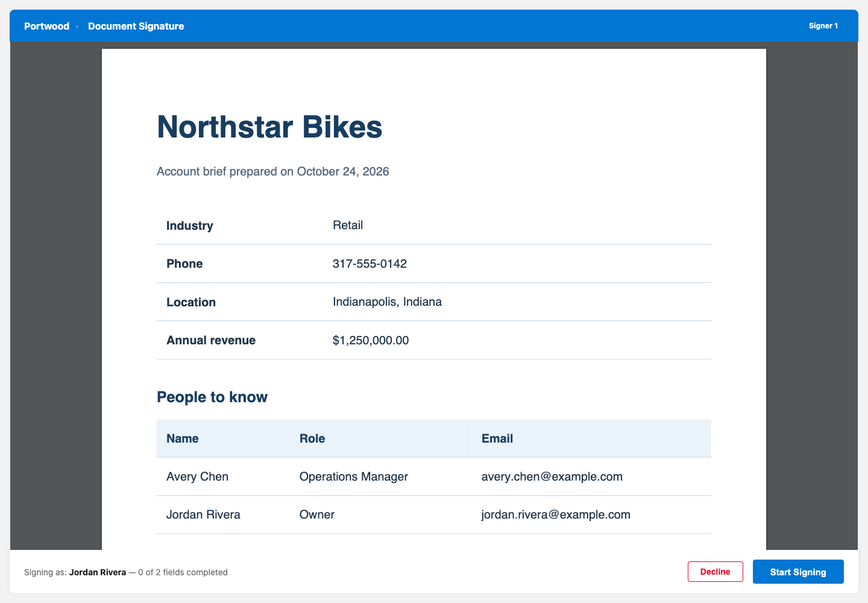Click the People to know heading
This screenshot has width=868, height=603.
coord(212,397)
